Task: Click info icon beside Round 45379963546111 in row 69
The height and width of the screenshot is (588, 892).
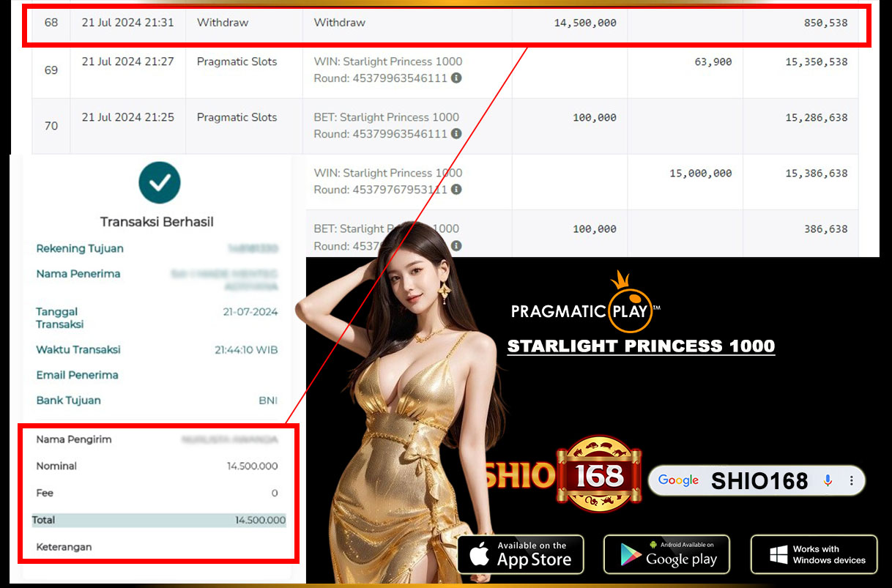Action: coord(456,78)
